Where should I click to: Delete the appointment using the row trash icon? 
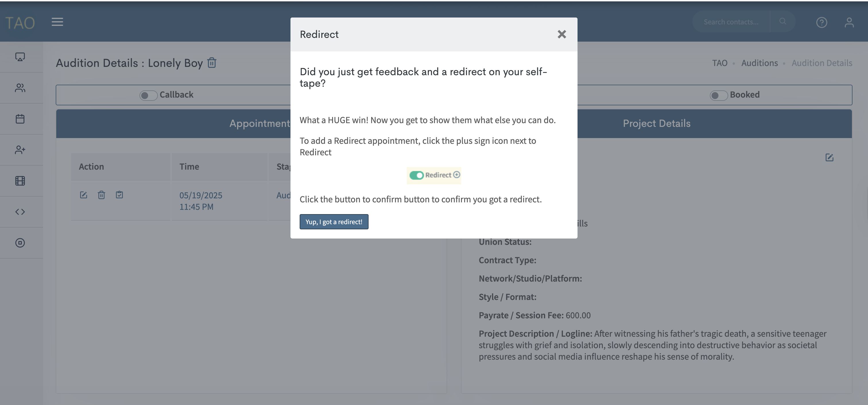click(101, 195)
